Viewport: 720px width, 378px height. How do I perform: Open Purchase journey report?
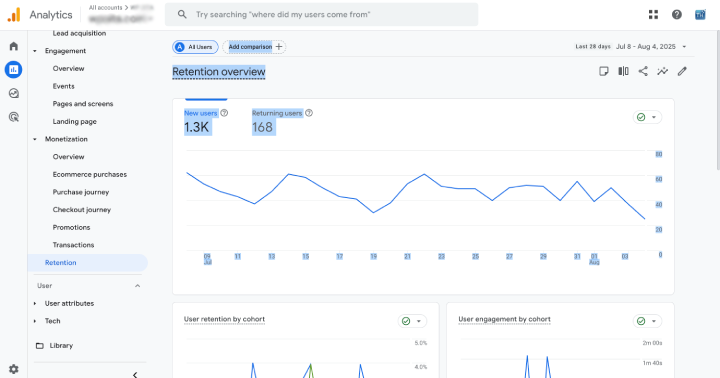(81, 192)
